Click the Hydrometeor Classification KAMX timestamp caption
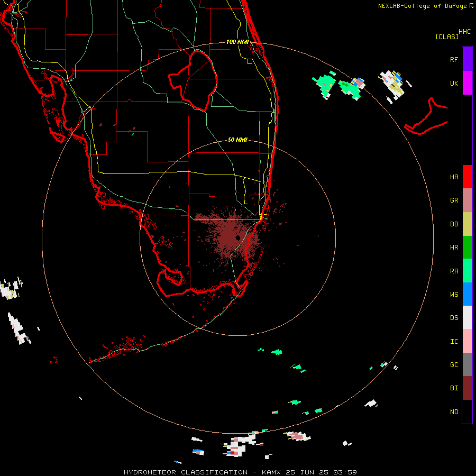Image resolution: width=476 pixels, height=476 pixels. pyautogui.click(x=240, y=472)
